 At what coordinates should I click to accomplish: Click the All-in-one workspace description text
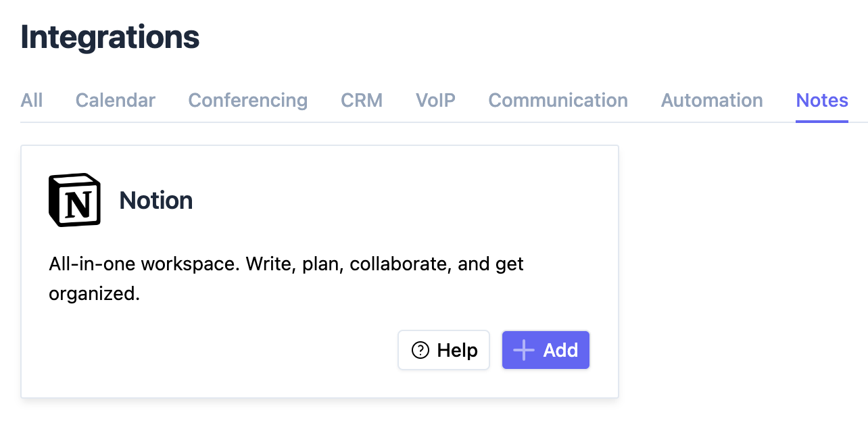pyautogui.click(x=287, y=279)
